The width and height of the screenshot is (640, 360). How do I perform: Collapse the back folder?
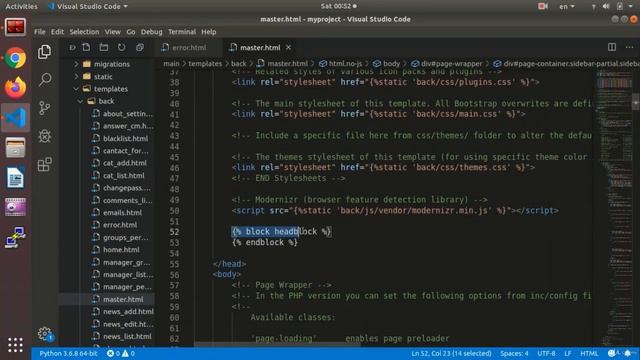click(107, 101)
